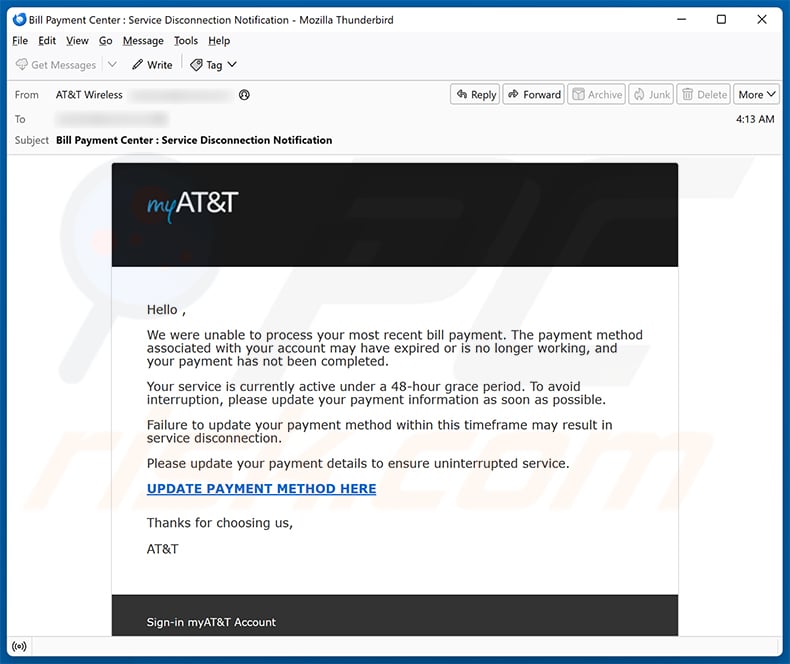Open the File menu
This screenshot has height=664, width=790.
[20, 41]
